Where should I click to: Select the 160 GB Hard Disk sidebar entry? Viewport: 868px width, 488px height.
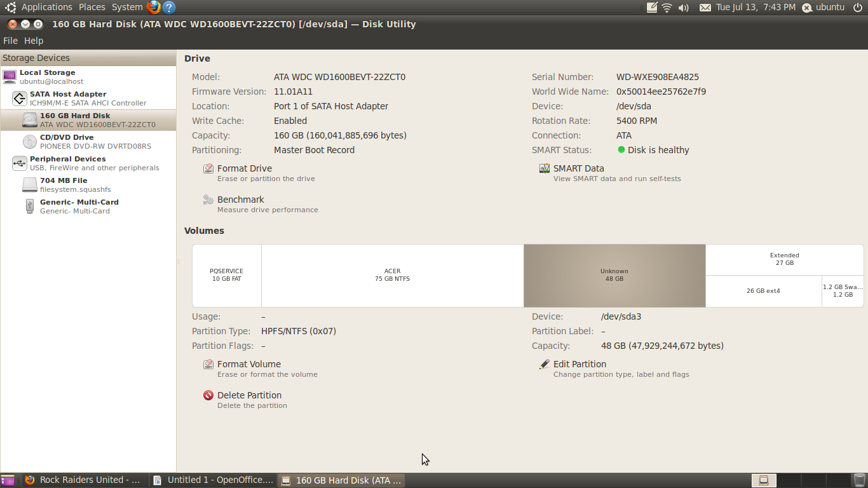coord(88,120)
